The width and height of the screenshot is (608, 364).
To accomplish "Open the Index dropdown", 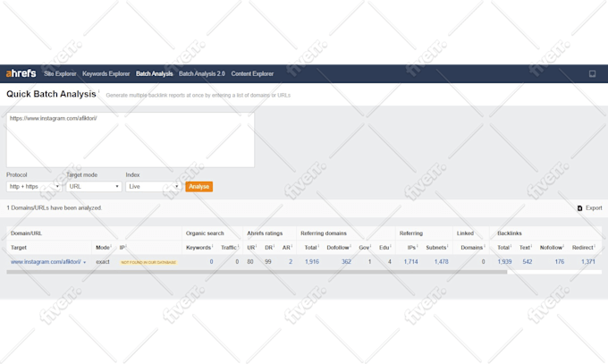I will [153, 187].
